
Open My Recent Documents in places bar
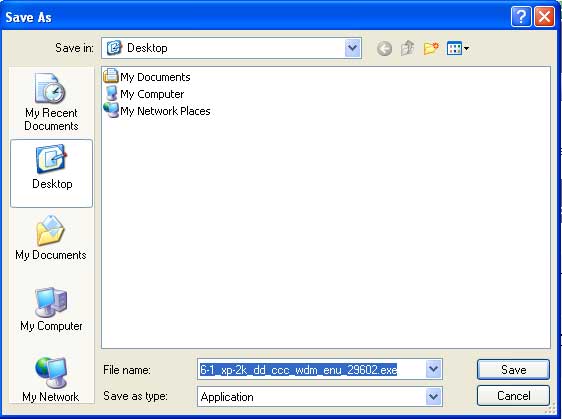click(51, 102)
